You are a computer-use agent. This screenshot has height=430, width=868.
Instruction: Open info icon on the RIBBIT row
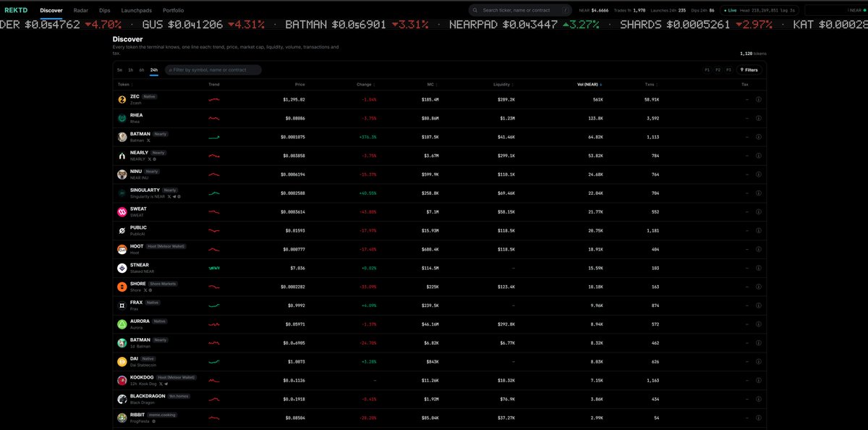click(759, 418)
